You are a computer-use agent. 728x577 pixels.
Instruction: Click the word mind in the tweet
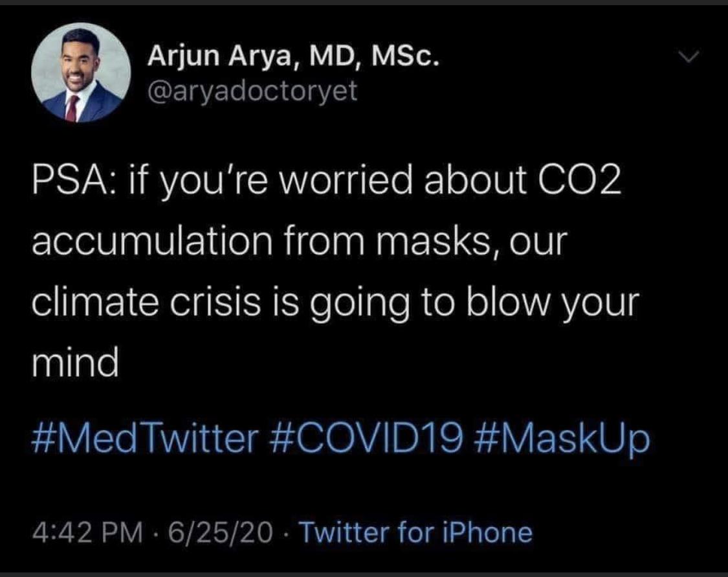pyautogui.click(x=75, y=365)
